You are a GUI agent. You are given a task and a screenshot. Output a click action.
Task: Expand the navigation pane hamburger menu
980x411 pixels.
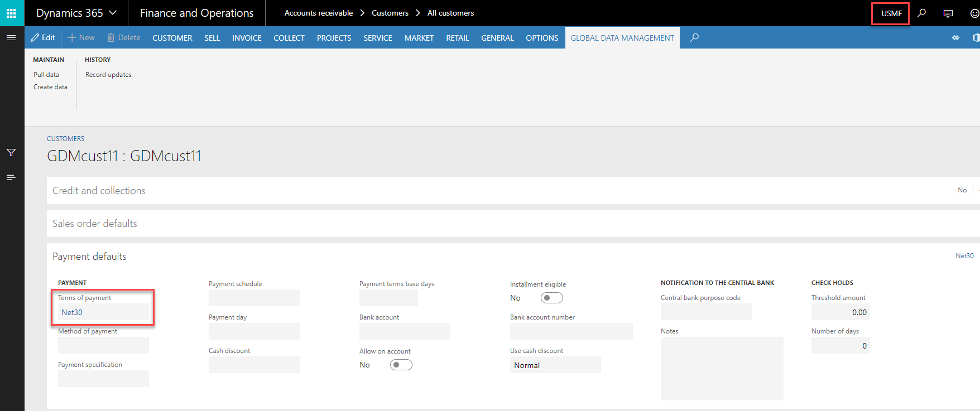11,37
